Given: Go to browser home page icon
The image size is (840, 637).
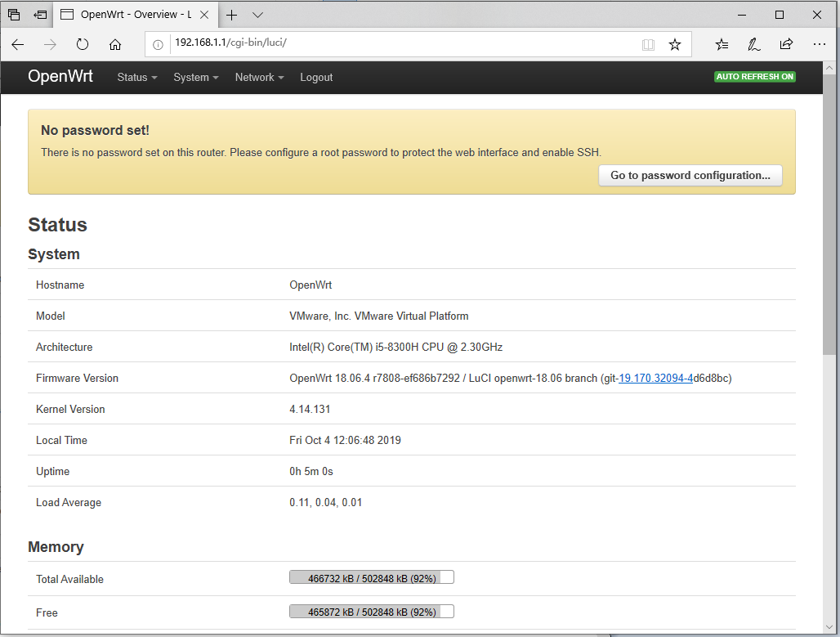Looking at the screenshot, I should coord(115,44).
